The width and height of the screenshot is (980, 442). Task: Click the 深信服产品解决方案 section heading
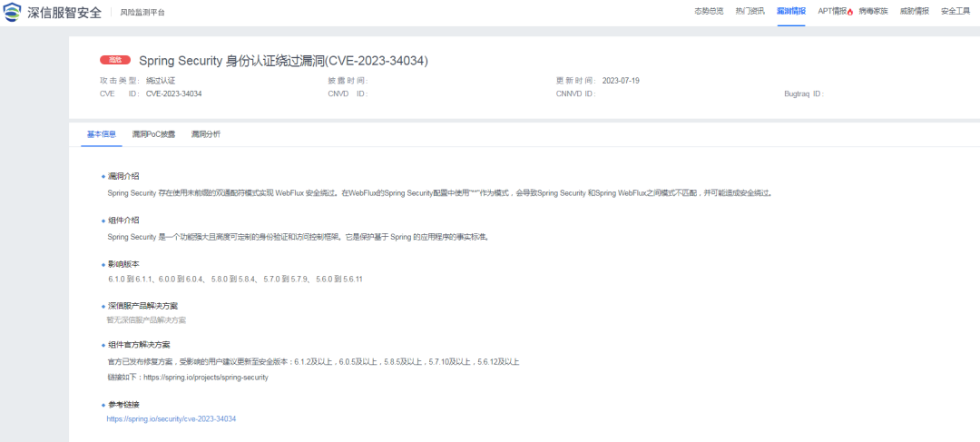coord(142,306)
